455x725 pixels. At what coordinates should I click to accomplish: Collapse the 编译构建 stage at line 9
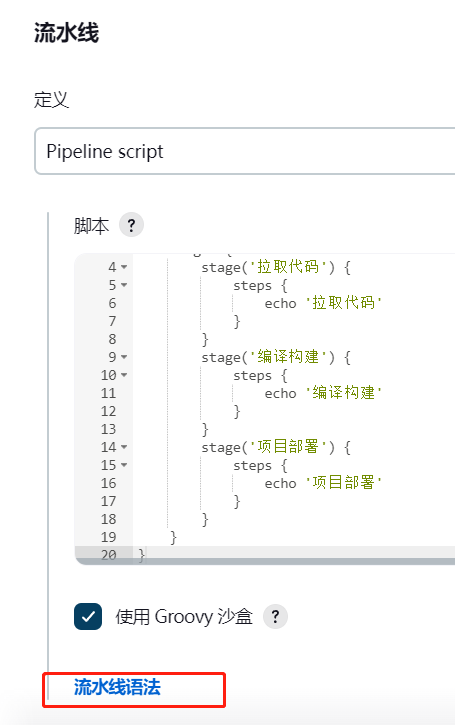124,357
